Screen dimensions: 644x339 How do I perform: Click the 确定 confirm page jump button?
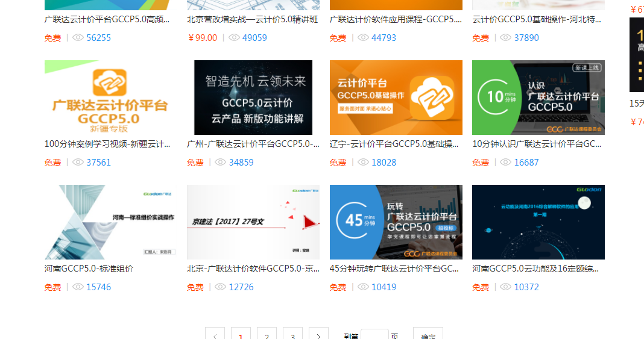(428, 334)
